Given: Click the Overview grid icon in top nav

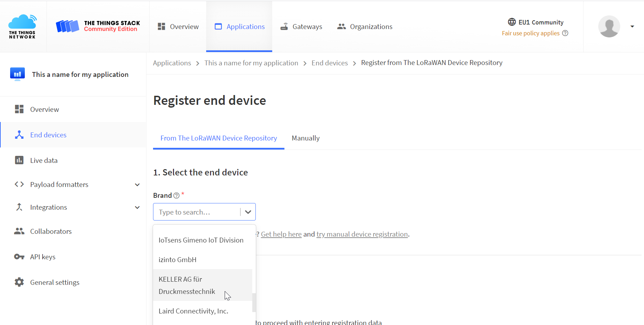Looking at the screenshot, I should coord(161,27).
